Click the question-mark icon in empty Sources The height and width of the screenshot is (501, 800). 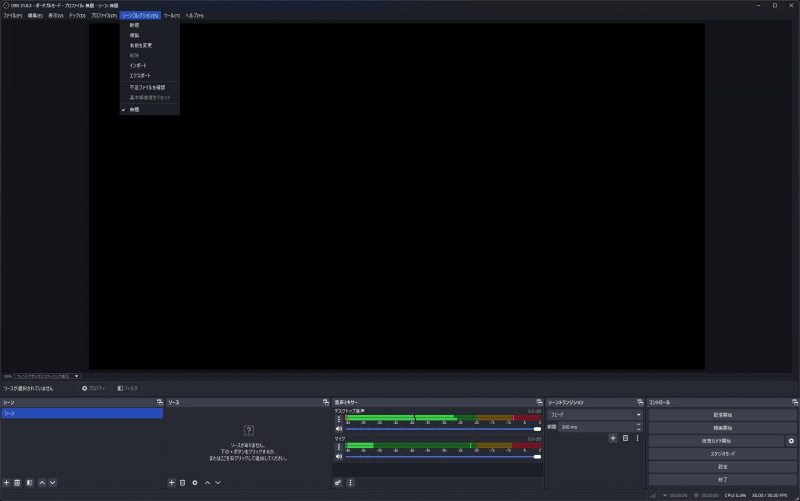248,431
